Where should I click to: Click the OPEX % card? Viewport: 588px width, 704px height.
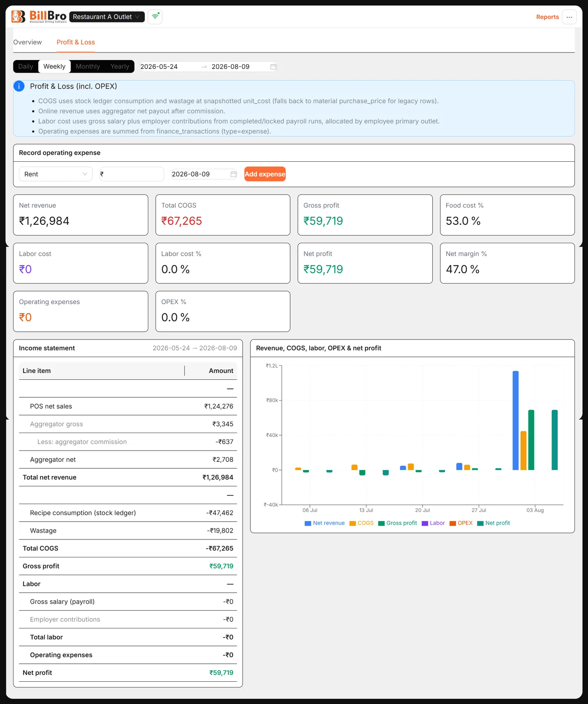tap(223, 312)
